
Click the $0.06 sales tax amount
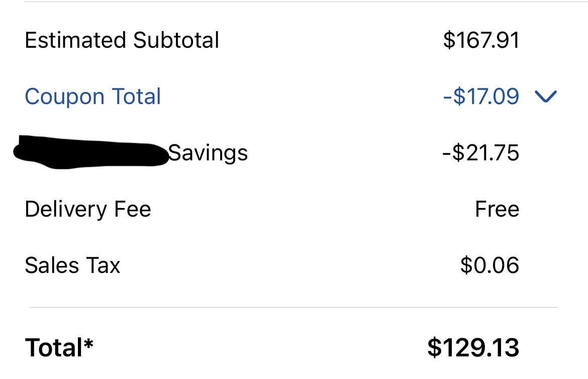(x=490, y=265)
